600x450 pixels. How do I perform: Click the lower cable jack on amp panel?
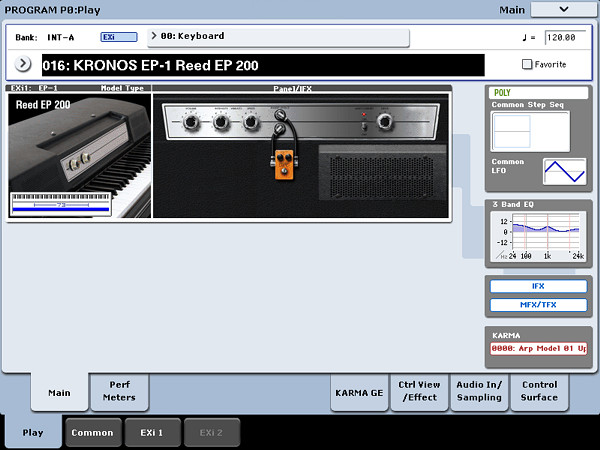(280, 129)
